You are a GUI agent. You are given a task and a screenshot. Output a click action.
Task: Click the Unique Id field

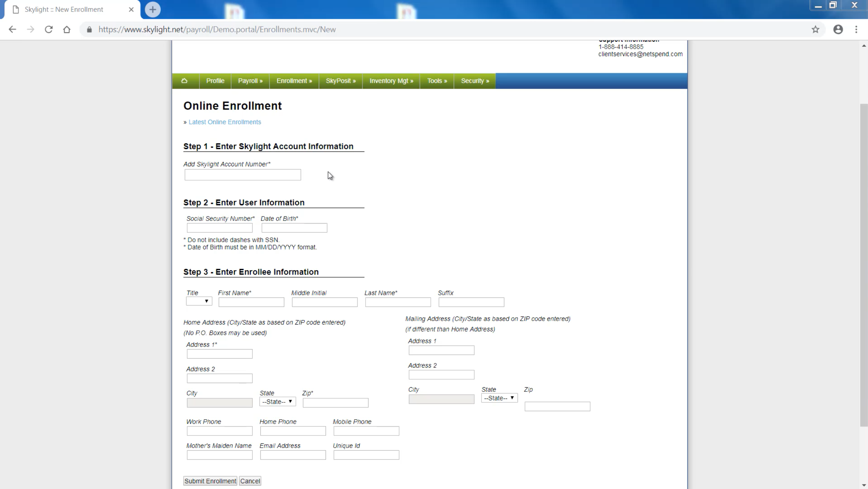pos(366,455)
